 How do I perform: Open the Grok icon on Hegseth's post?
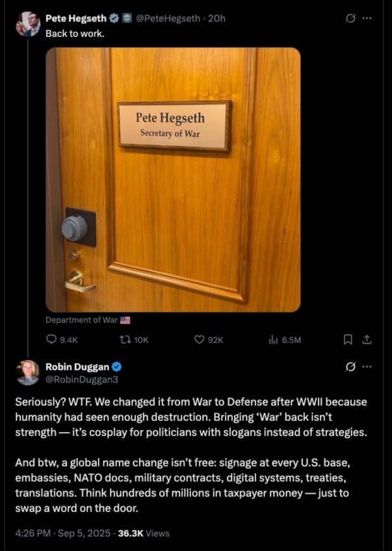click(350, 18)
